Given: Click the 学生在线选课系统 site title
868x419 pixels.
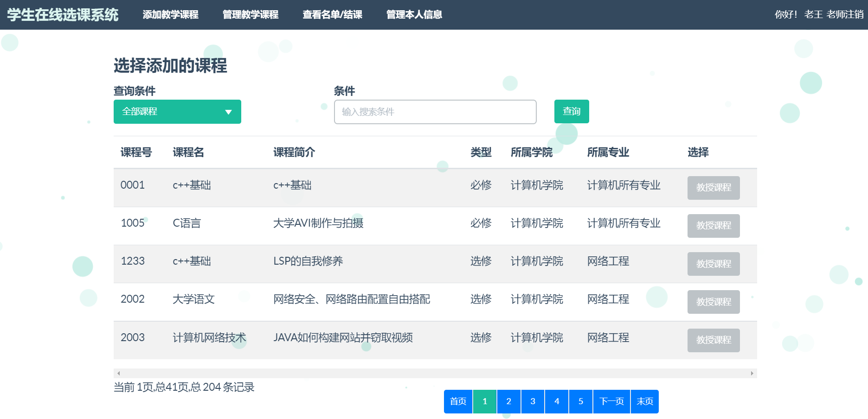Looking at the screenshot, I should click(x=63, y=15).
